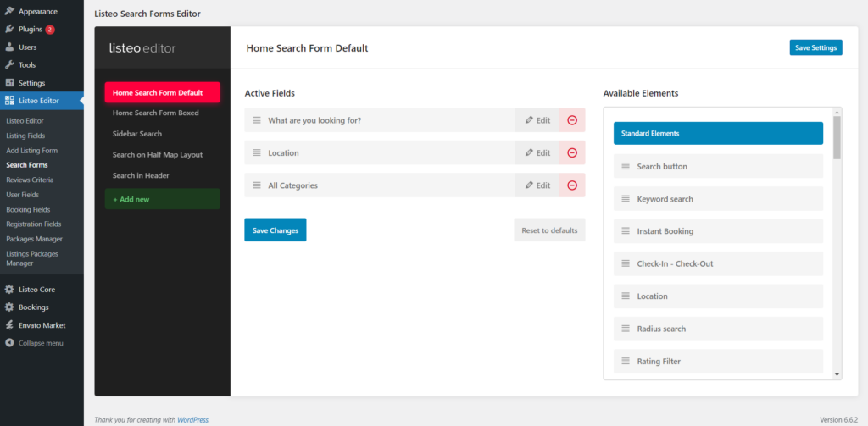Click the drag handle of All Categories field
The height and width of the screenshot is (426, 868).
(257, 185)
